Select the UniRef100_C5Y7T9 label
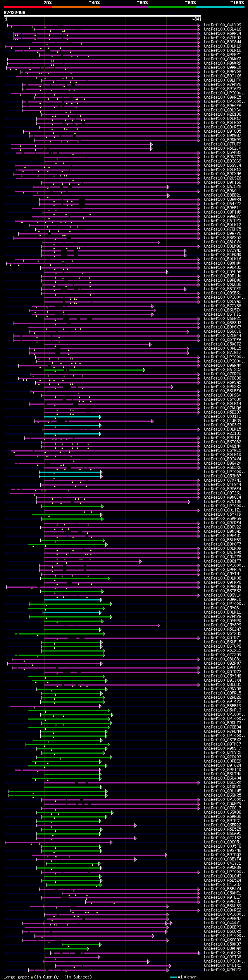Screen dimensions: 248x980 [x=222, y=515]
